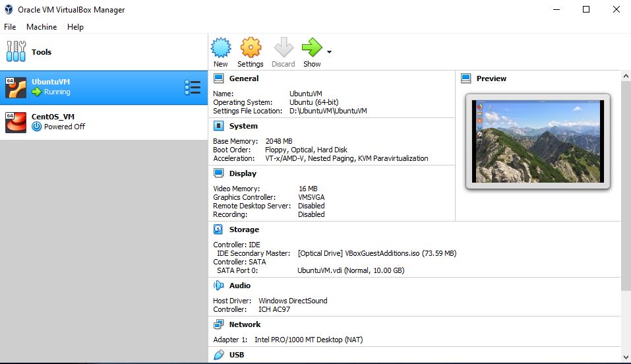Select the CentOS_VM machine entry
The height and width of the screenshot is (364, 631).
[x=104, y=122]
